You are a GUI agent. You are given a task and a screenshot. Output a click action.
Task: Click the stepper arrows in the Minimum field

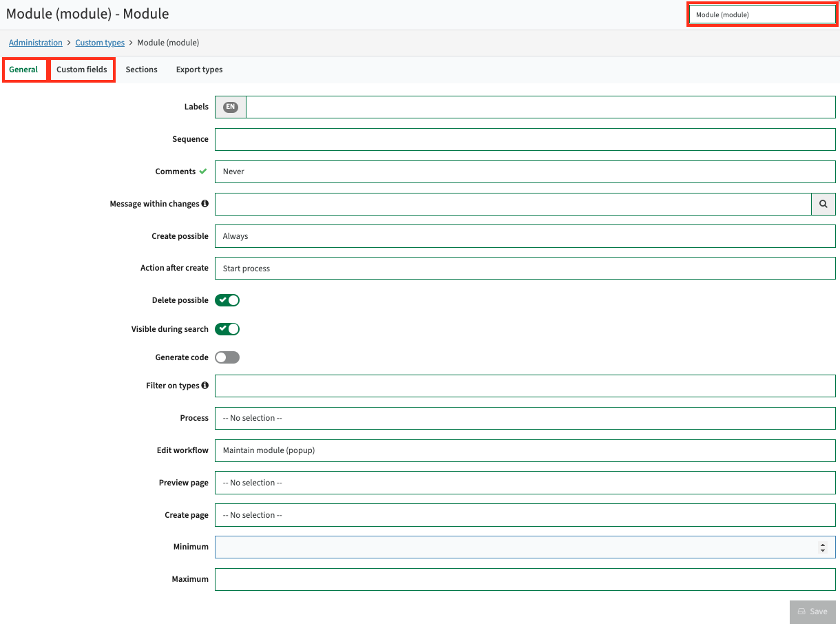pos(822,547)
